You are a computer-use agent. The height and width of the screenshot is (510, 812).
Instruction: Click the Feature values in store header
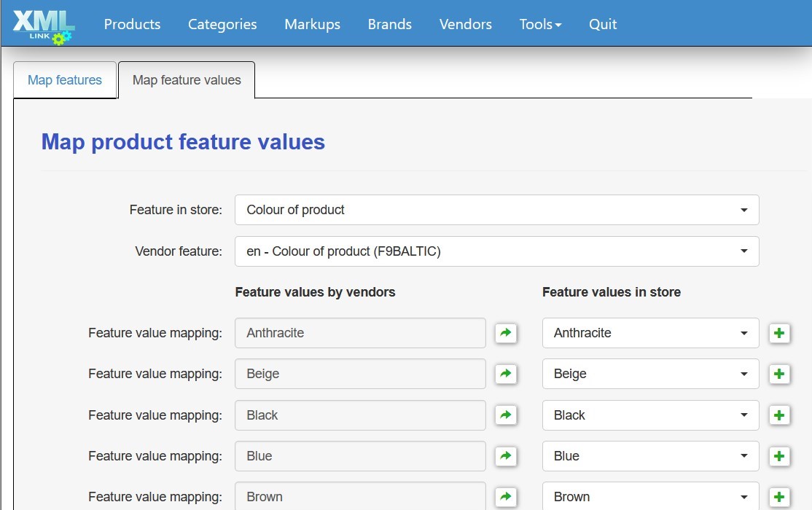point(612,292)
